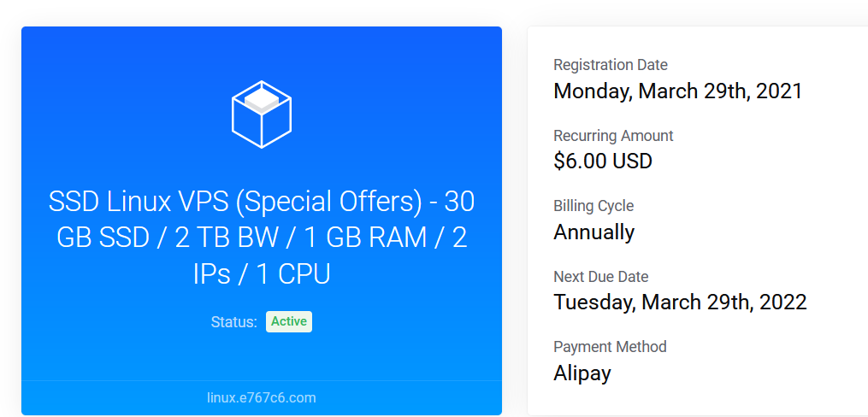Select the Alipay payment method text
Viewport: 868px width, 417px height.
tap(582, 373)
